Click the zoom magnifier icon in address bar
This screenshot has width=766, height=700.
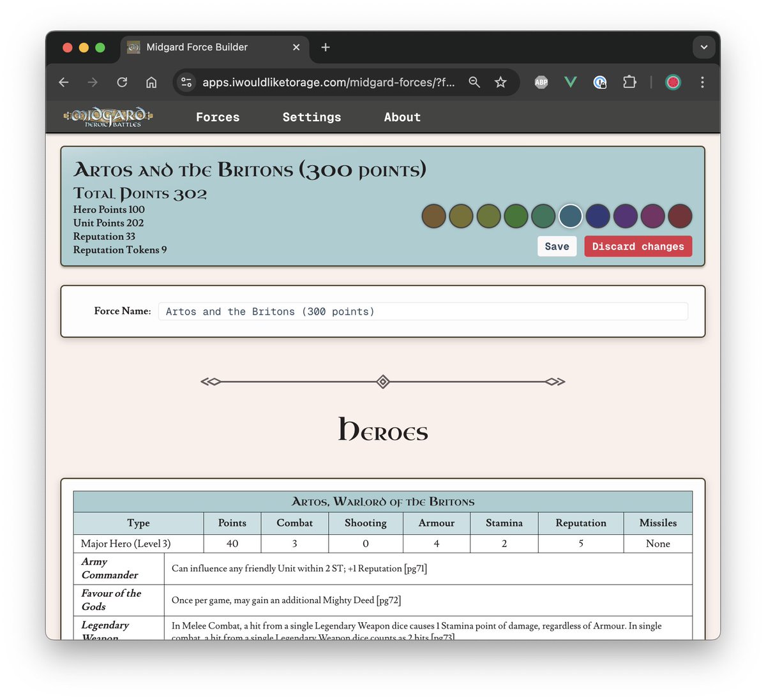pos(474,82)
